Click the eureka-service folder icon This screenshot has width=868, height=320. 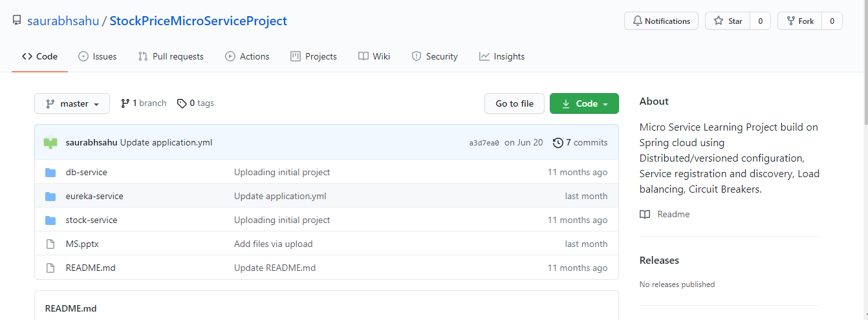pyautogui.click(x=50, y=197)
